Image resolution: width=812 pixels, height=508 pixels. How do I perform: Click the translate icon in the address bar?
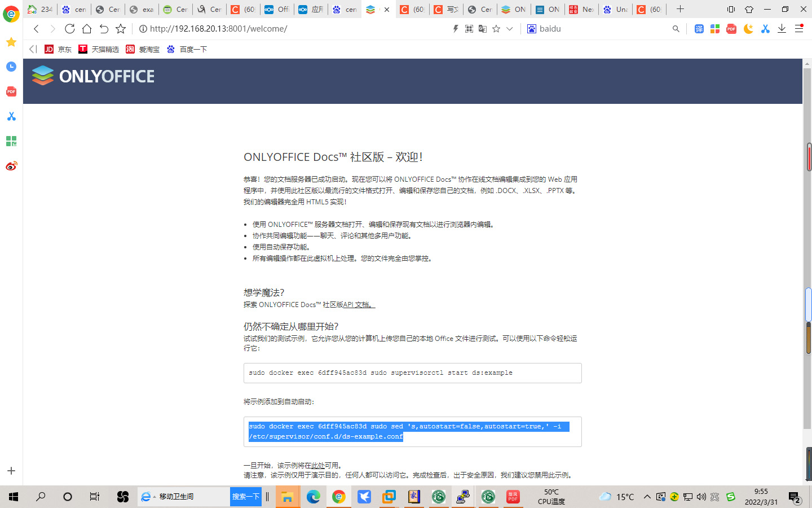click(483, 29)
